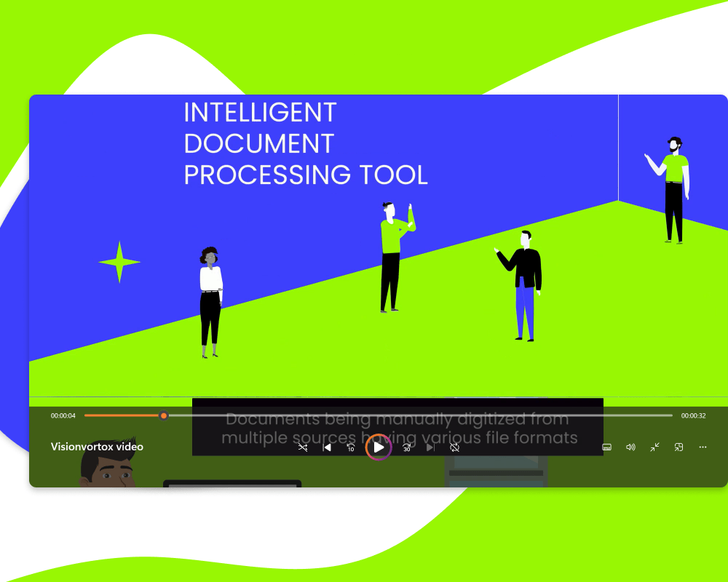
Task: Click the elapsed time 00:00:04
Action: click(63, 415)
